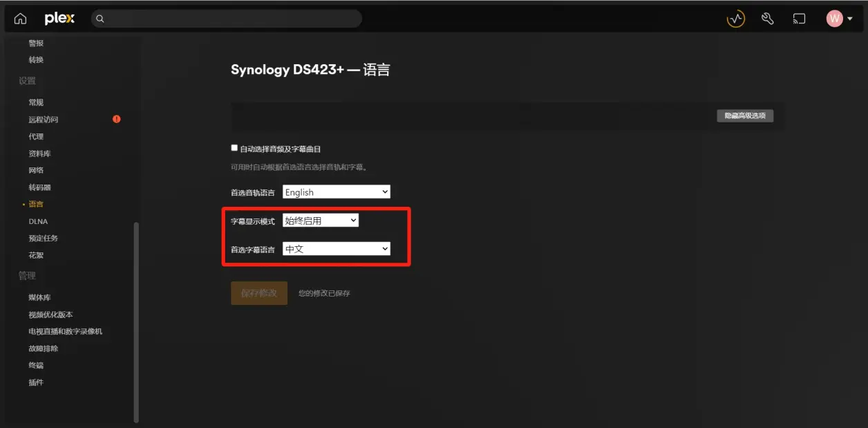Open 资料库 settings in the sidebar

point(39,153)
